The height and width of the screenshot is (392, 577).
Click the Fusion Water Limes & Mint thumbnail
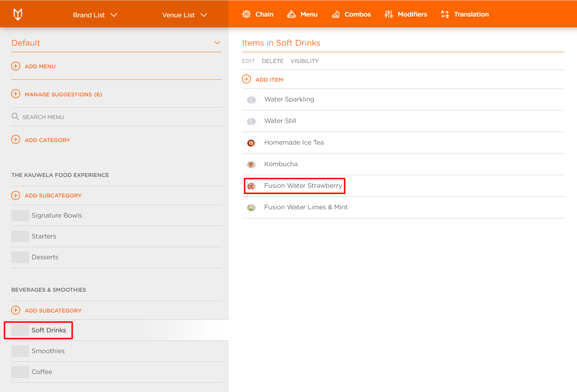tap(251, 208)
